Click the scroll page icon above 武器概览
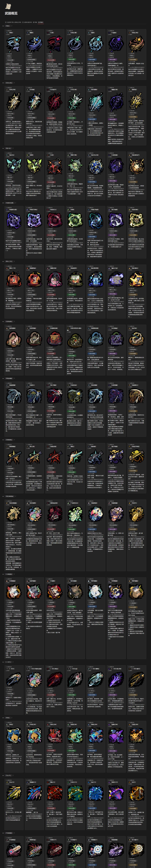 pos(8,6)
